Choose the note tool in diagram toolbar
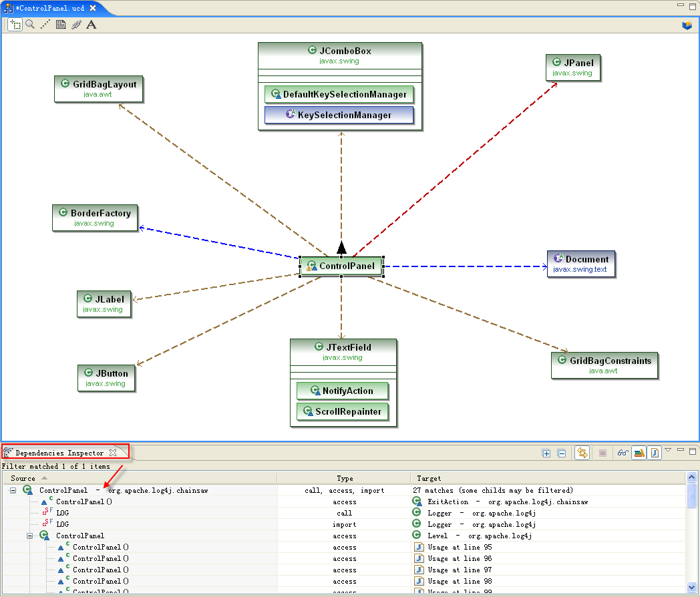This screenshot has width=700, height=597. (x=61, y=25)
